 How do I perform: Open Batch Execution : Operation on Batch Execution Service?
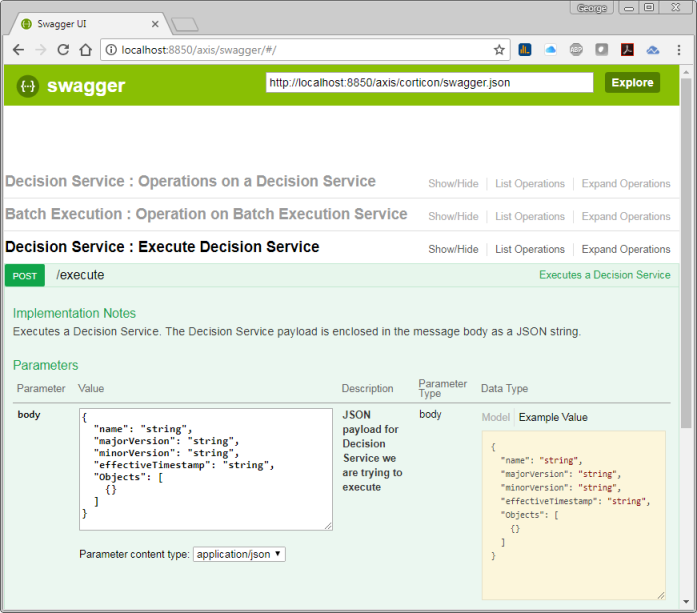(206, 214)
